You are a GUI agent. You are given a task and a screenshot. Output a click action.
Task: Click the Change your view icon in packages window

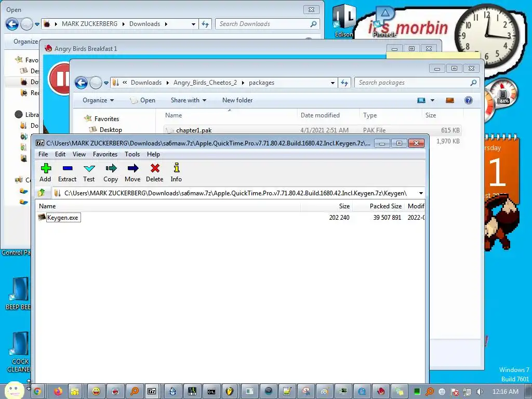click(421, 100)
